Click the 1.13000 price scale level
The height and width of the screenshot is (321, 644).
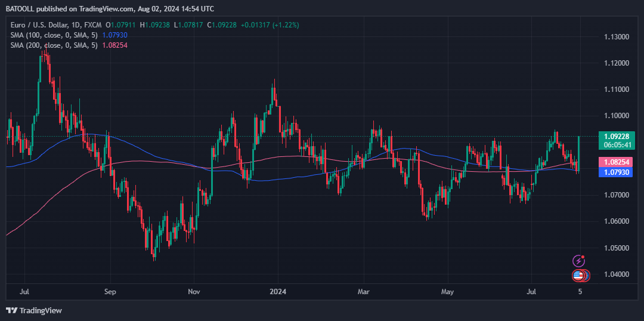pyautogui.click(x=616, y=37)
